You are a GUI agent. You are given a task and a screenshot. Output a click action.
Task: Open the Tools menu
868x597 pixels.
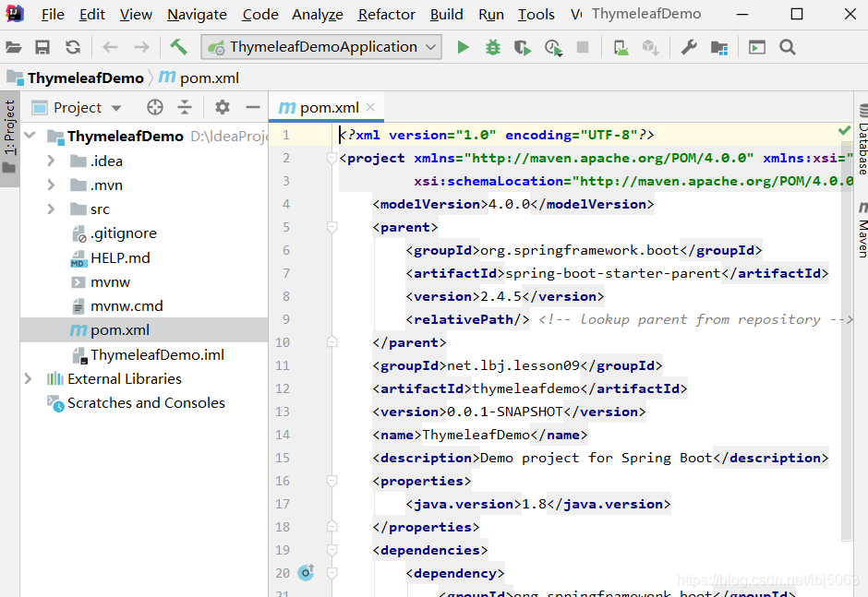tap(536, 15)
